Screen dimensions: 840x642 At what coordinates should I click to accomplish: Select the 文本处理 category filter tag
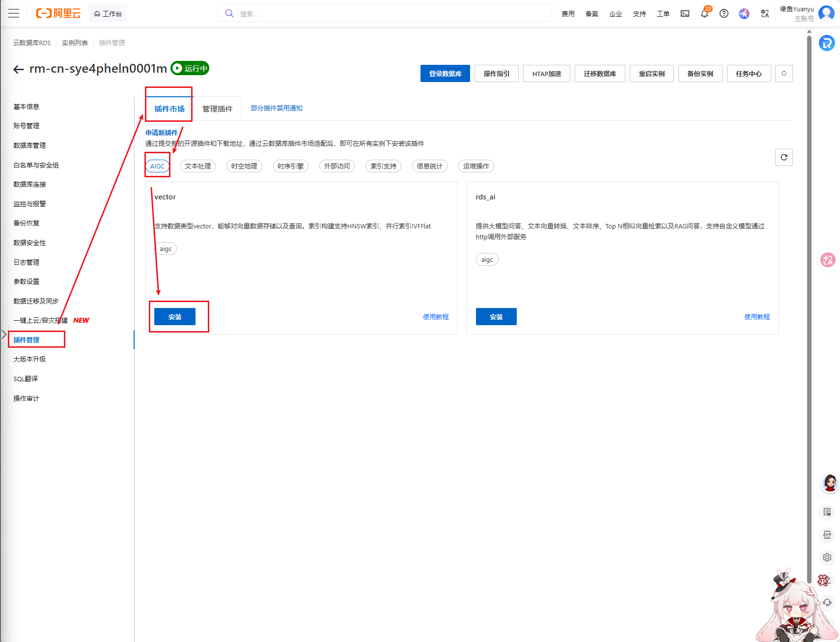198,166
